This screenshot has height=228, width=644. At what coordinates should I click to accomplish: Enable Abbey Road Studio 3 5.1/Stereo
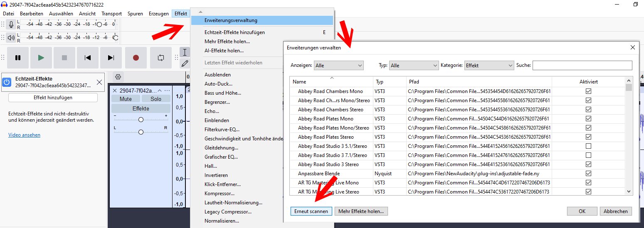click(x=588, y=146)
